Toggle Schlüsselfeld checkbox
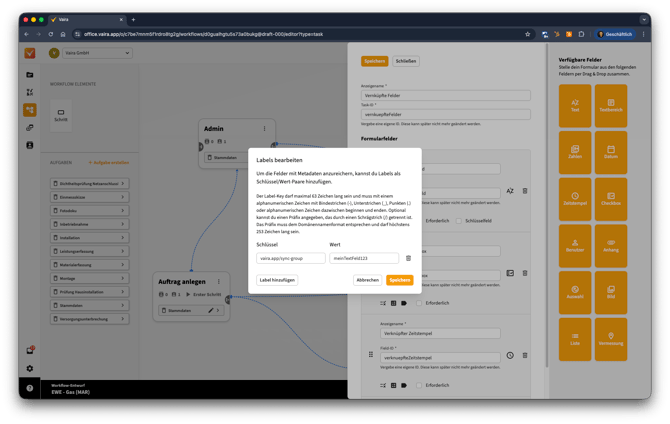Image resolution: width=670 pixels, height=424 pixels. pyautogui.click(x=459, y=220)
